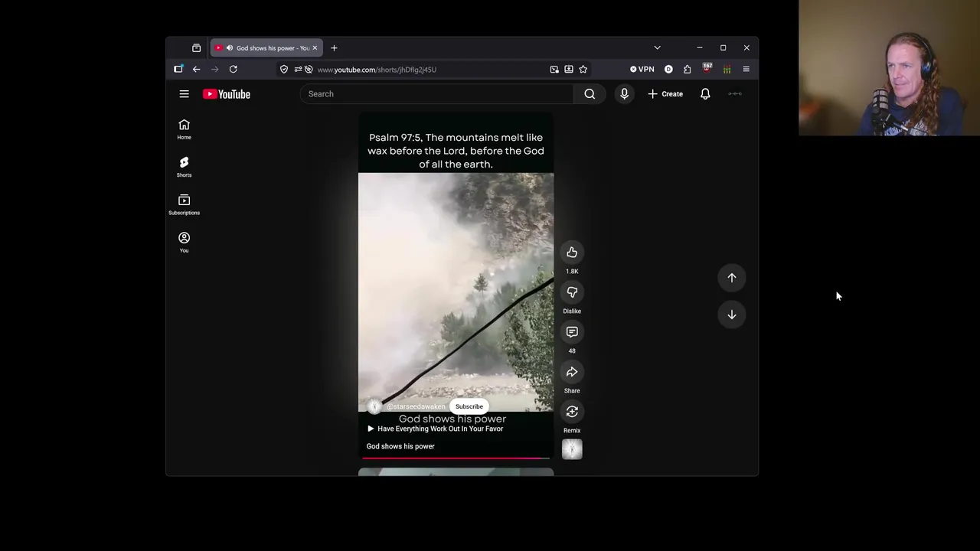
Task: Open the sidebar panel toggle icon
Action: 178,69
